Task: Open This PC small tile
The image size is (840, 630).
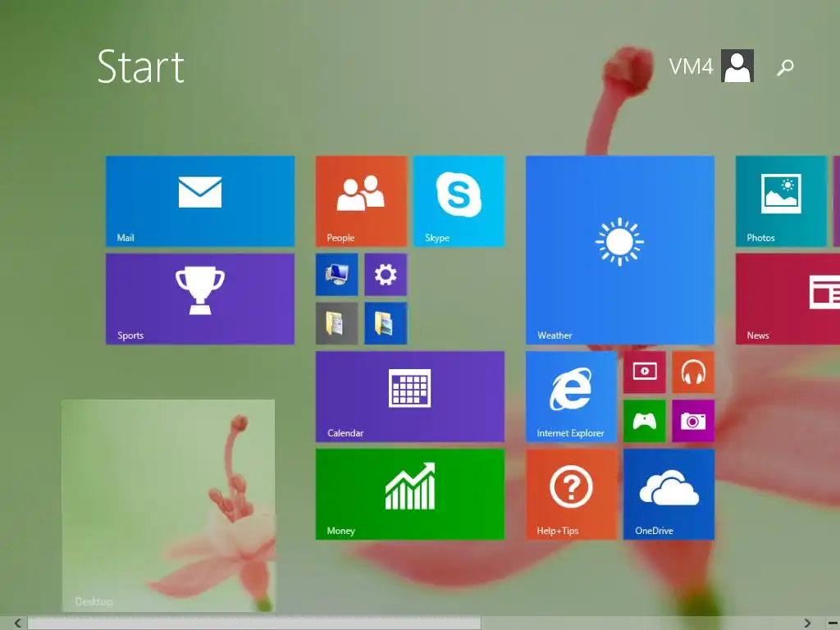Action: pos(337,275)
